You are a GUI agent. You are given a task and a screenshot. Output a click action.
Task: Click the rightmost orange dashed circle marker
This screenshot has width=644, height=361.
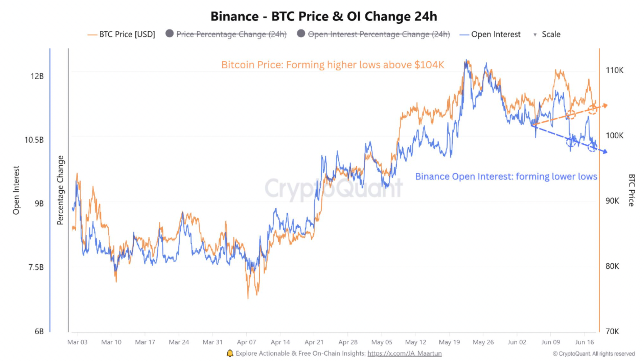tap(593, 110)
